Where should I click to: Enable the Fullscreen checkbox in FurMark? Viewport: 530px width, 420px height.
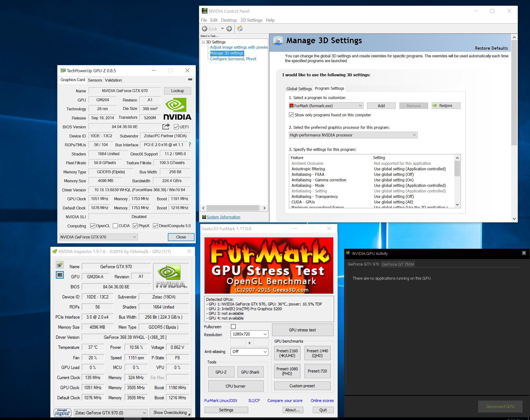(x=233, y=326)
